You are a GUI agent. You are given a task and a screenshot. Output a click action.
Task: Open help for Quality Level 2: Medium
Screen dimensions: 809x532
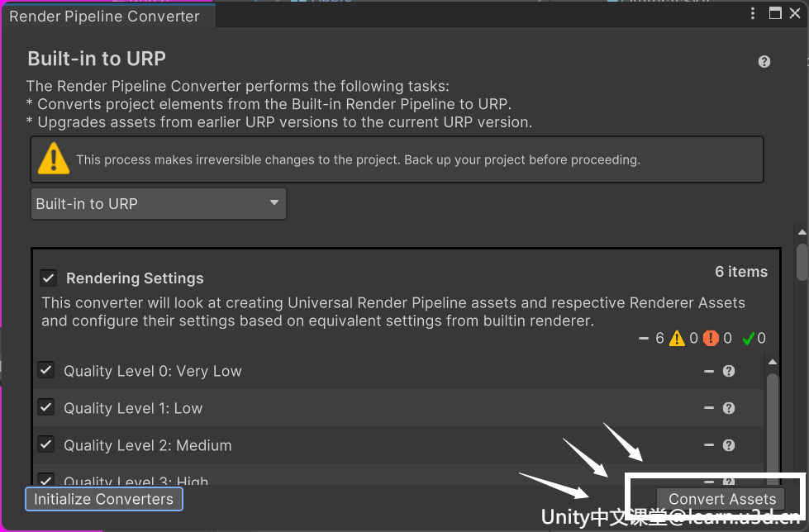[x=729, y=445]
